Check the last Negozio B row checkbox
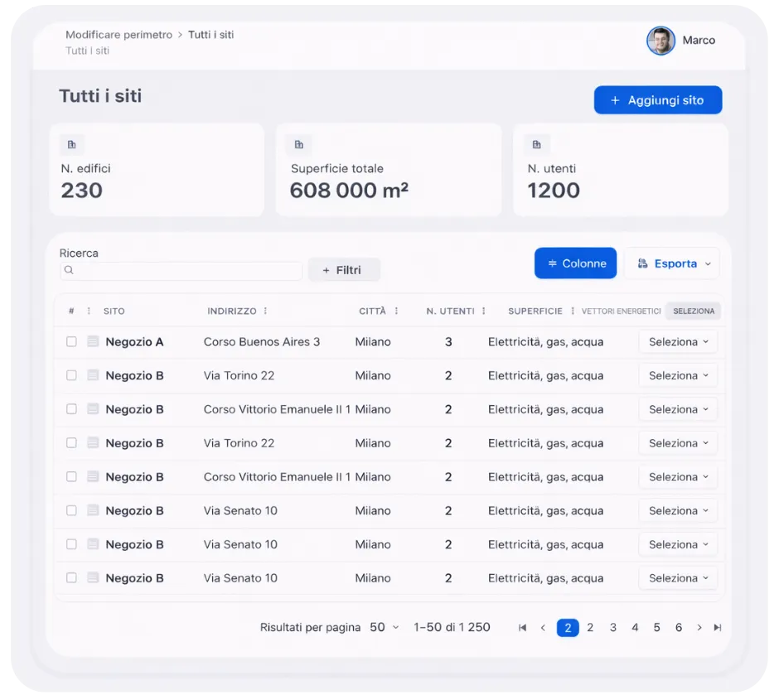Image resolution: width=779 pixels, height=700 pixels. 71,578
